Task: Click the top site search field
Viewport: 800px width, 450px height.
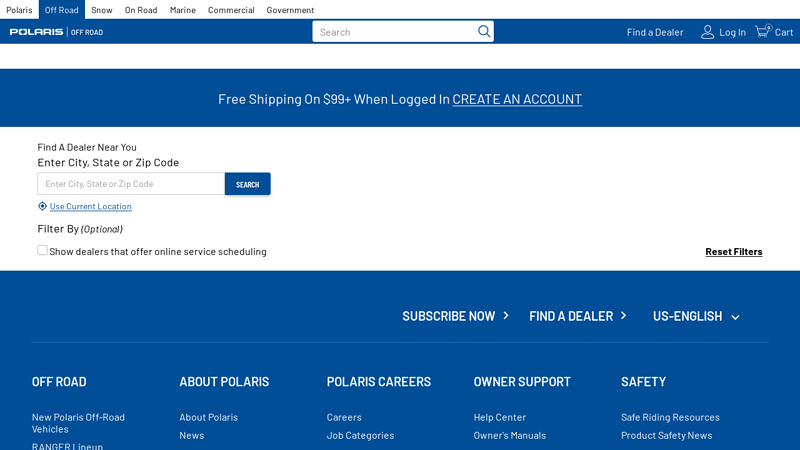Action: click(393, 32)
